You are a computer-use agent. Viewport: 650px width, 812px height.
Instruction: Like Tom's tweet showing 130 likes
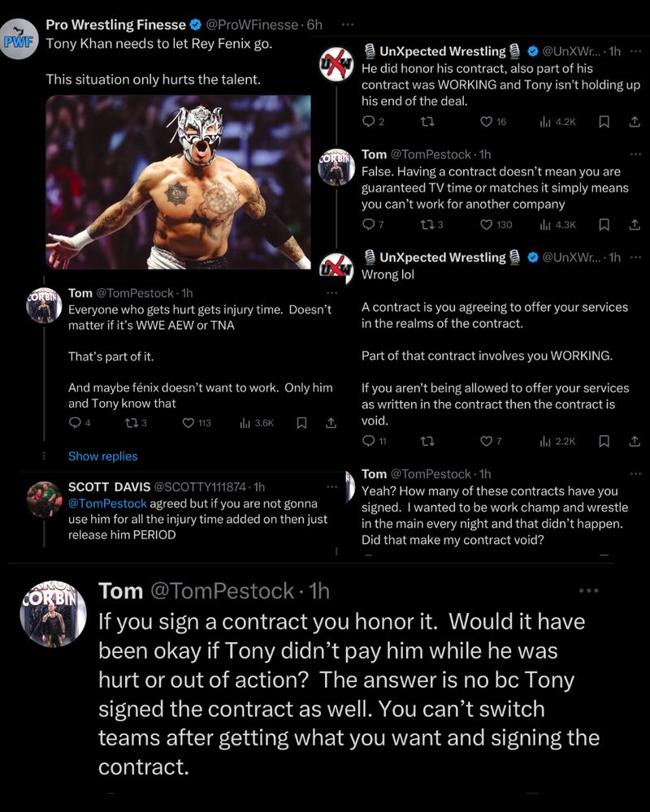pyautogui.click(x=487, y=225)
